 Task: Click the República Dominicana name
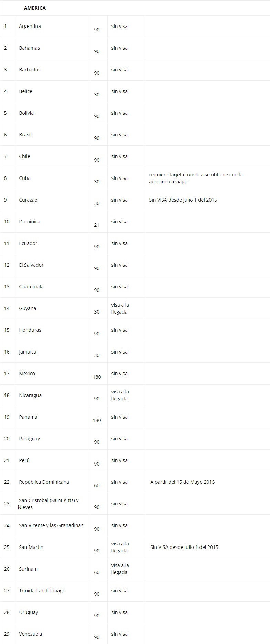(x=44, y=482)
